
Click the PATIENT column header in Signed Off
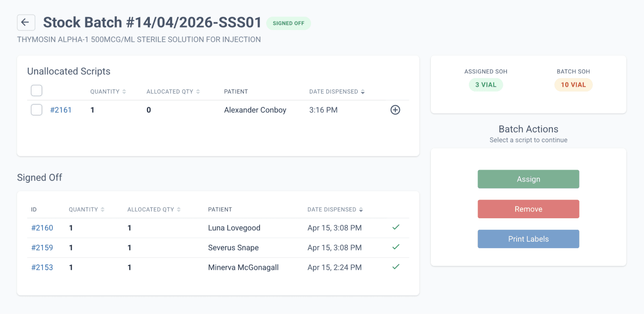220,210
